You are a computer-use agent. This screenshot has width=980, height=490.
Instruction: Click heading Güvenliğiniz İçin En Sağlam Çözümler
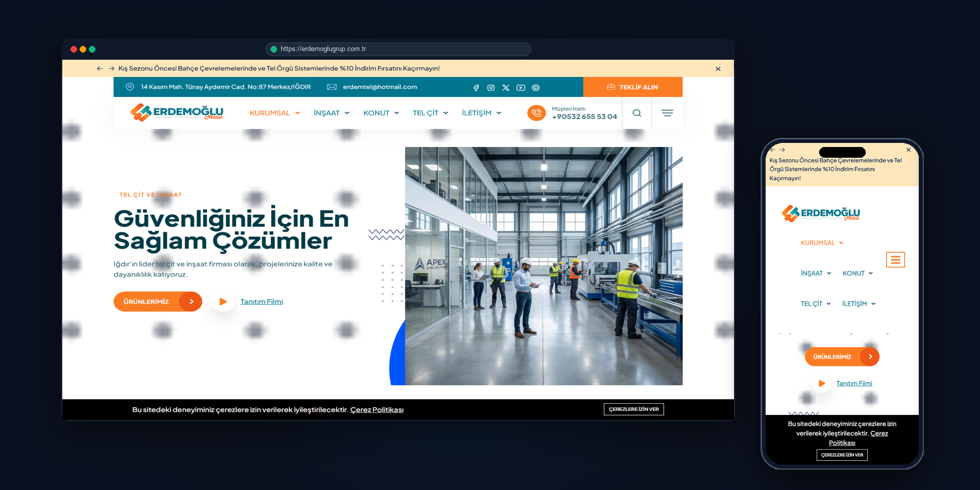click(x=231, y=230)
